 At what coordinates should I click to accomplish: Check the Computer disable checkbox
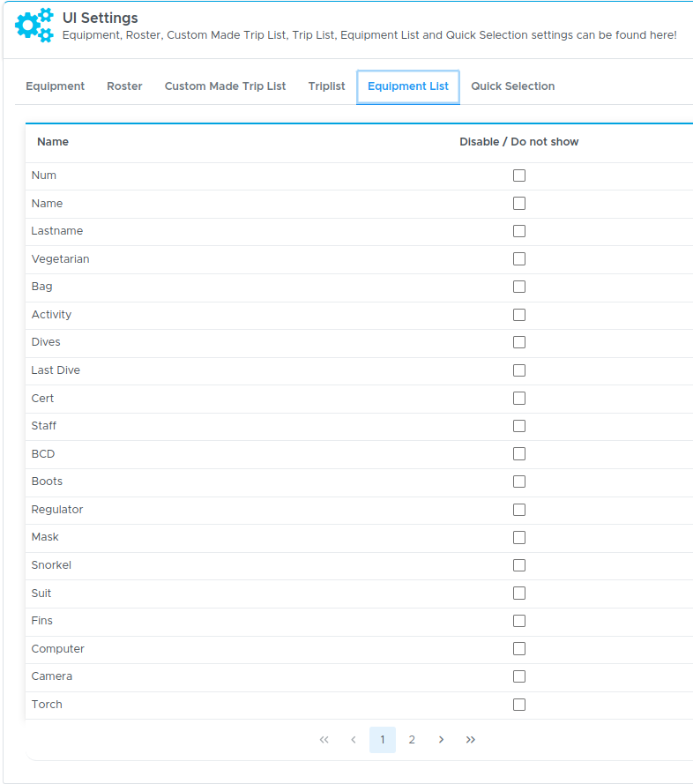click(x=519, y=648)
